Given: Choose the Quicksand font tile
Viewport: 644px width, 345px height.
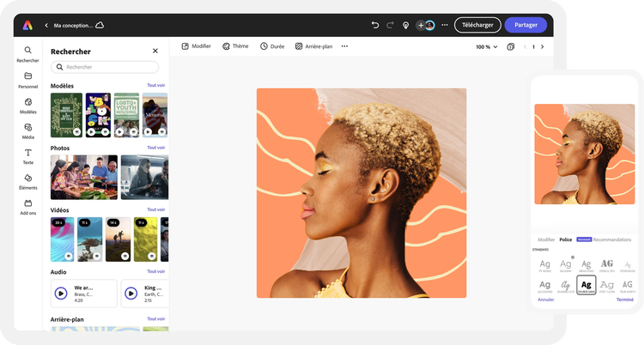Looking at the screenshot, I should point(545,286).
